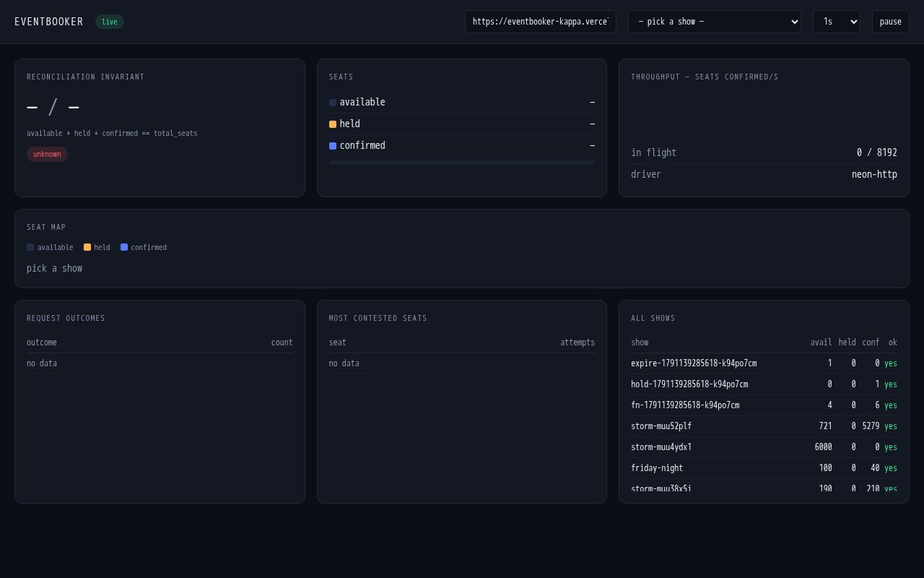Click the 'count' column header
Screen dimensions: 924x578
pos(282,342)
